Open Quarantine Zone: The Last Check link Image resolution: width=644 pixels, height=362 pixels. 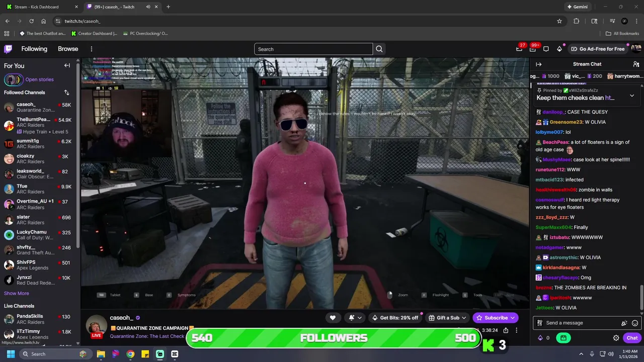(x=147, y=336)
